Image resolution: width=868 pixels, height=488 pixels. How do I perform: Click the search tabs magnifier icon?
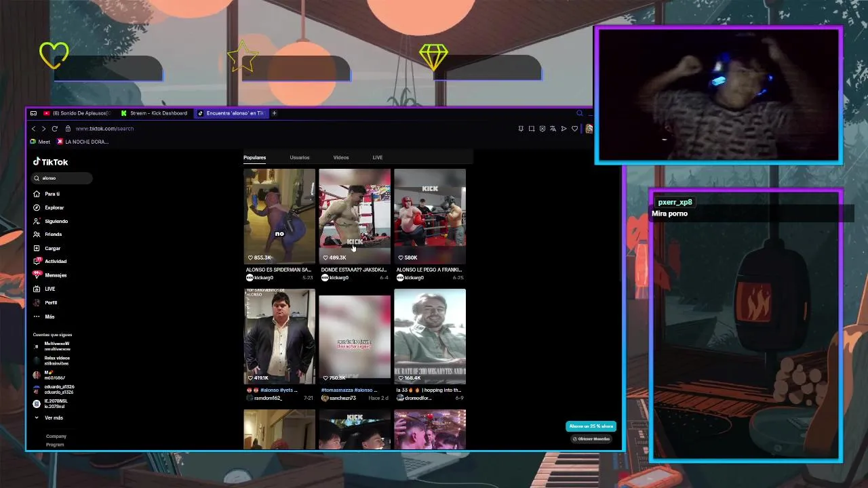(579, 113)
